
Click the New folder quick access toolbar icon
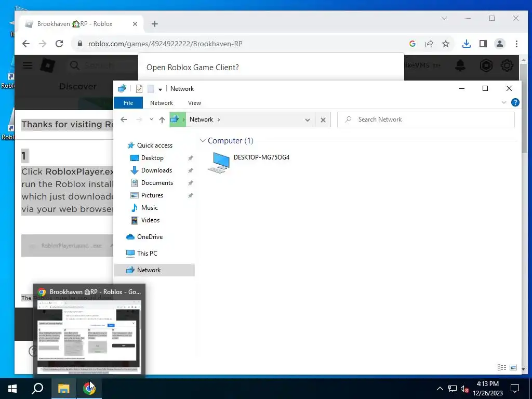click(151, 89)
